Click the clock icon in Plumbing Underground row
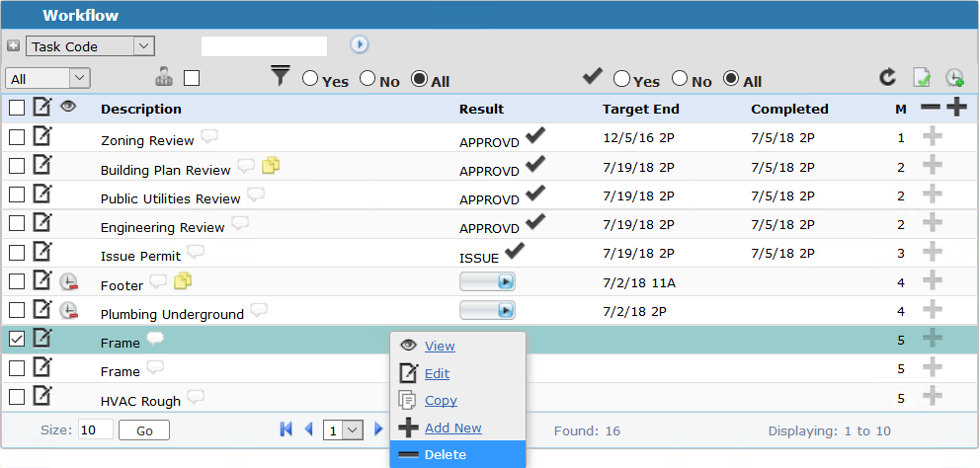Screen dimensions: 980x468 point(68,311)
